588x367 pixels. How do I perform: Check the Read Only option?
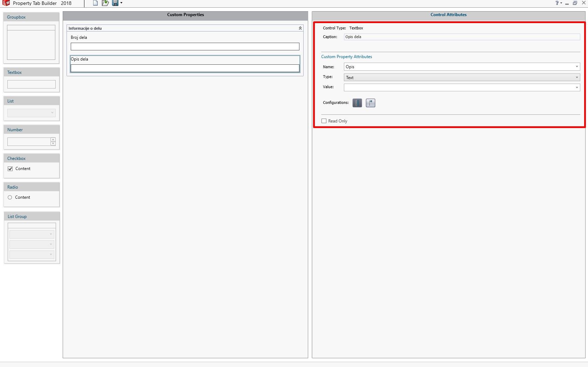tap(324, 121)
